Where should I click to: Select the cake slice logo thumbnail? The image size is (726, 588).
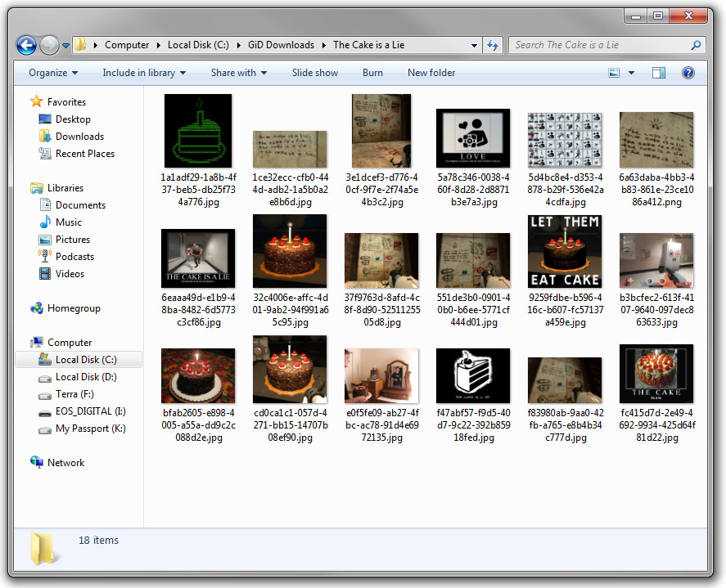pos(473,375)
